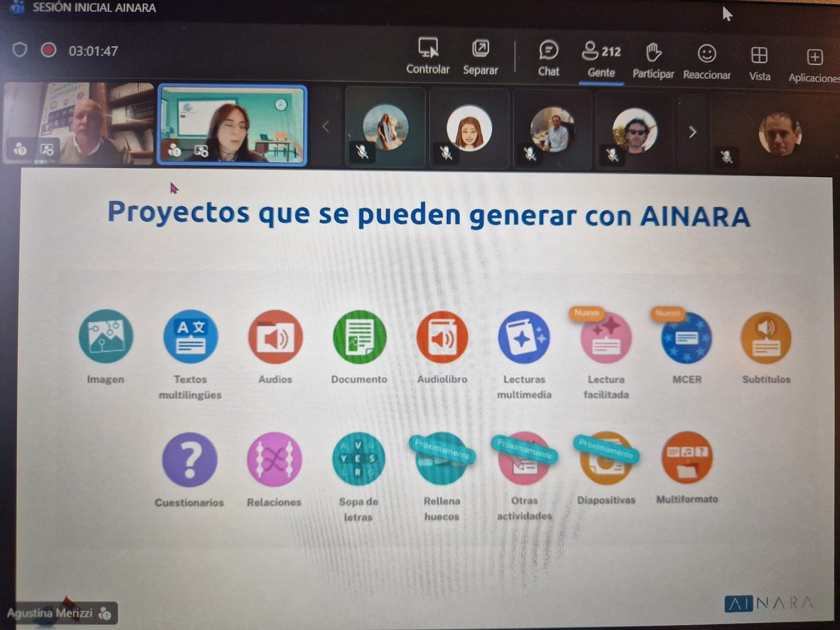Click the slide title 'Proyectos que se pueden generar con AINARA'
The width and height of the screenshot is (840, 630).
(x=429, y=214)
